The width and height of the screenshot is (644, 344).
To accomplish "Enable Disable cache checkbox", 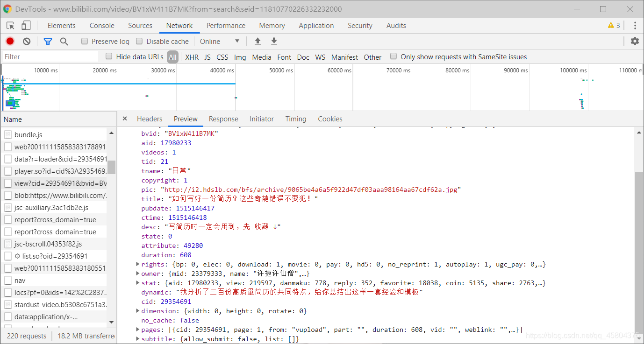I will tap(139, 41).
